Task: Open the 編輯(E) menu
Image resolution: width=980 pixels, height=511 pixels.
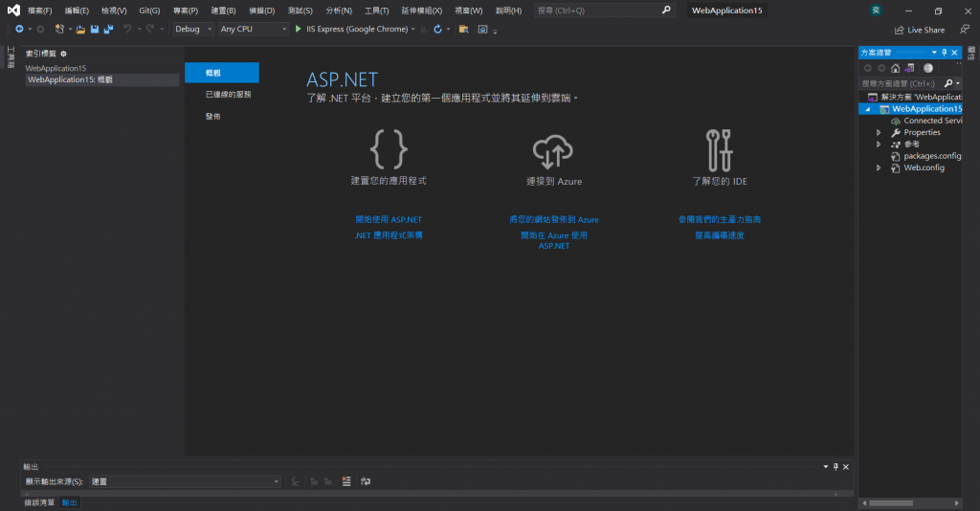Action: (77, 11)
